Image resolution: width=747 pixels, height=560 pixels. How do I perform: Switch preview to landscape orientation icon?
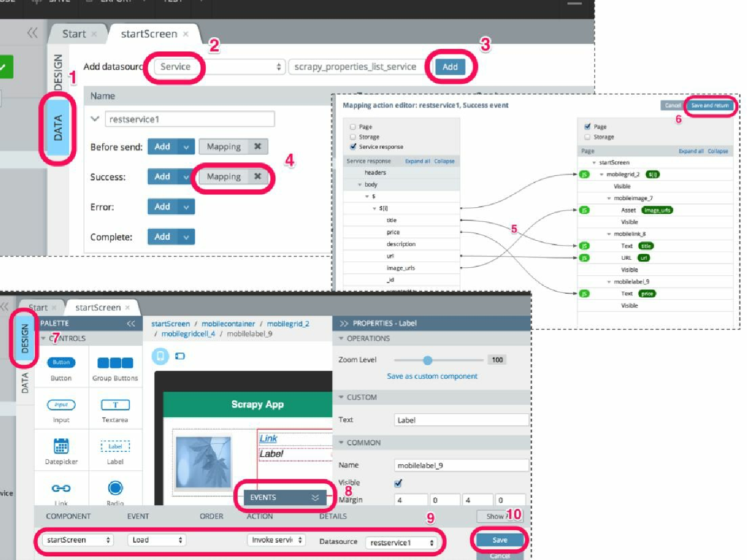pyautogui.click(x=180, y=356)
